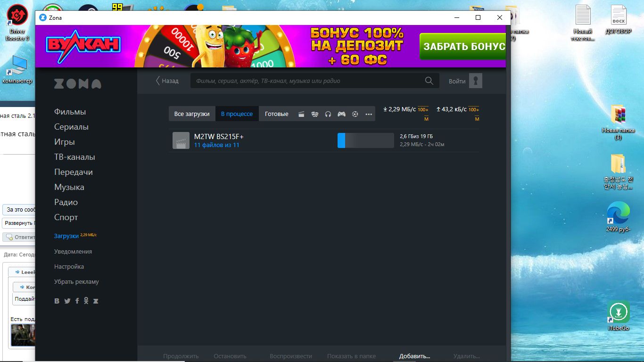Image resolution: width=644 pixels, height=362 pixels.
Task: Click Ответить button in background browser
Action: pyautogui.click(x=19, y=237)
